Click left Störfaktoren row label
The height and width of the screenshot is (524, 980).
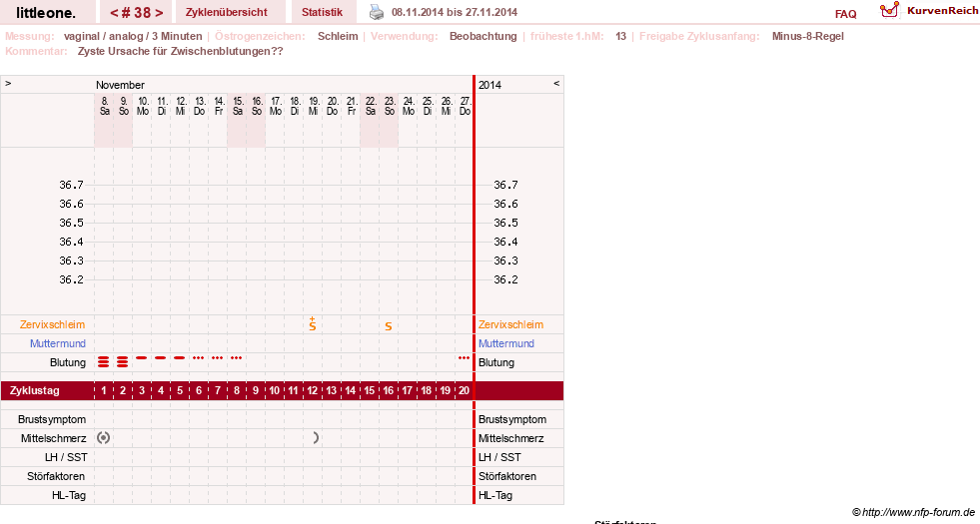[x=56, y=476]
